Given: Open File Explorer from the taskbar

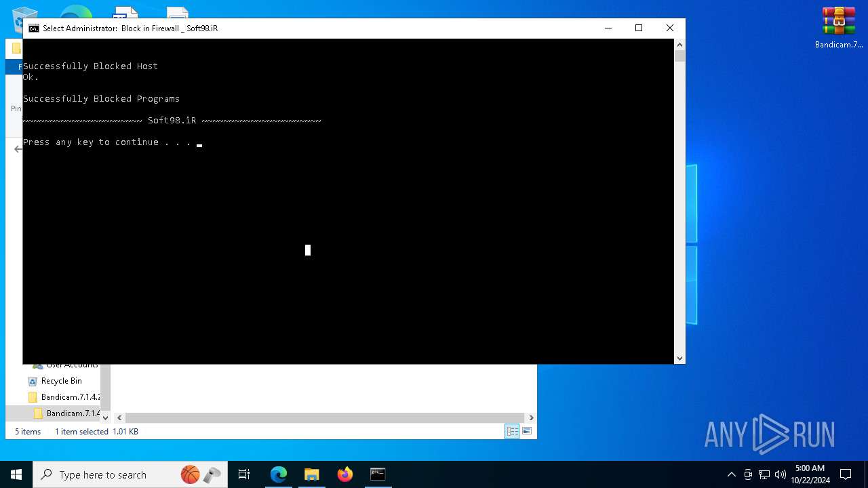Looking at the screenshot, I should 312,474.
